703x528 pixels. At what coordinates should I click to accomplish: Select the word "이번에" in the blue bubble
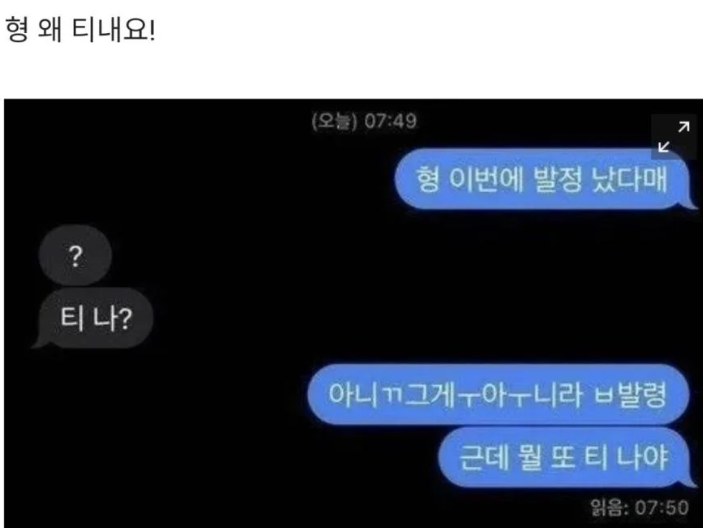click(486, 179)
